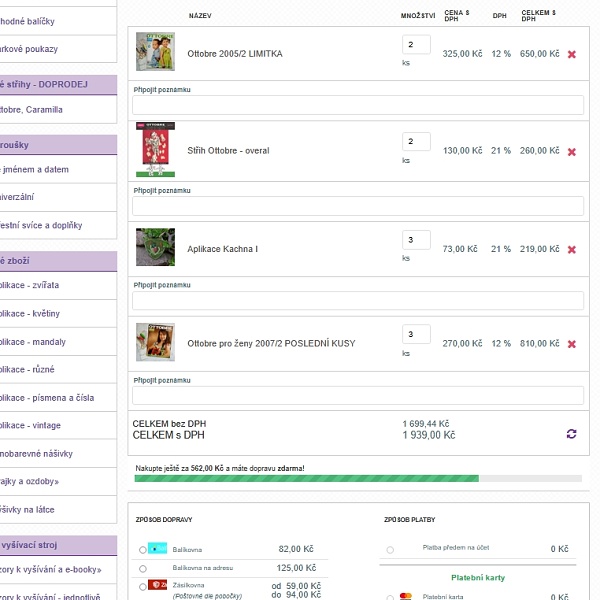This screenshot has height=600, width=600.
Task: Click quantity field for Aplikace Kachna I
Action: point(416,240)
